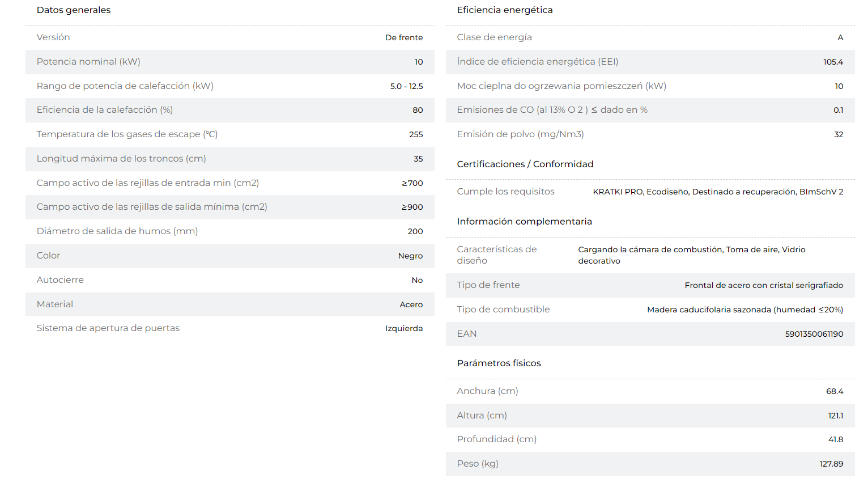This screenshot has height=487, width=868.
Task: Click the Temperatura de los gases value 255
Action: click(x=416, y=134)
